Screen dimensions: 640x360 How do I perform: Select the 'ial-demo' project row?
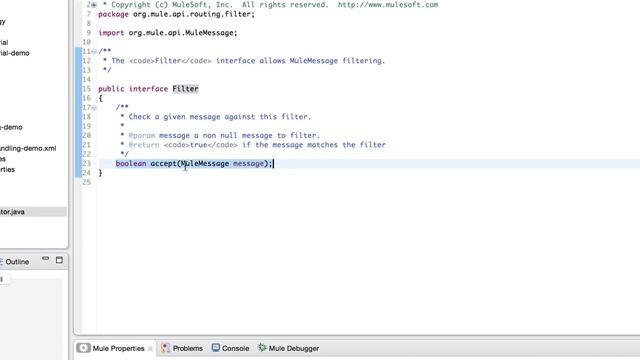point(15,53)
